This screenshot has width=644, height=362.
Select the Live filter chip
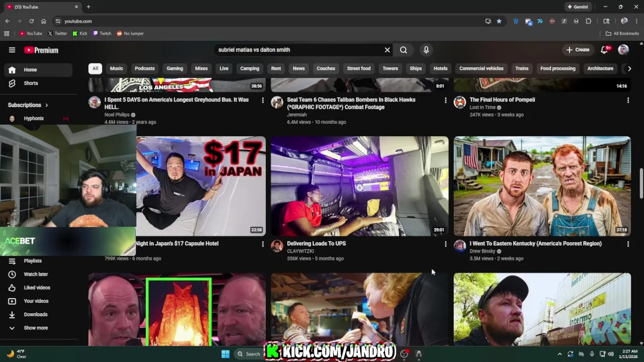224,68
